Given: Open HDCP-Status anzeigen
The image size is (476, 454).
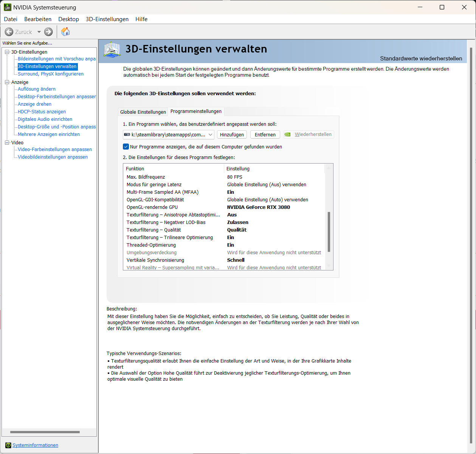Looking at the screenshot, I should click(x=42, y=112).
